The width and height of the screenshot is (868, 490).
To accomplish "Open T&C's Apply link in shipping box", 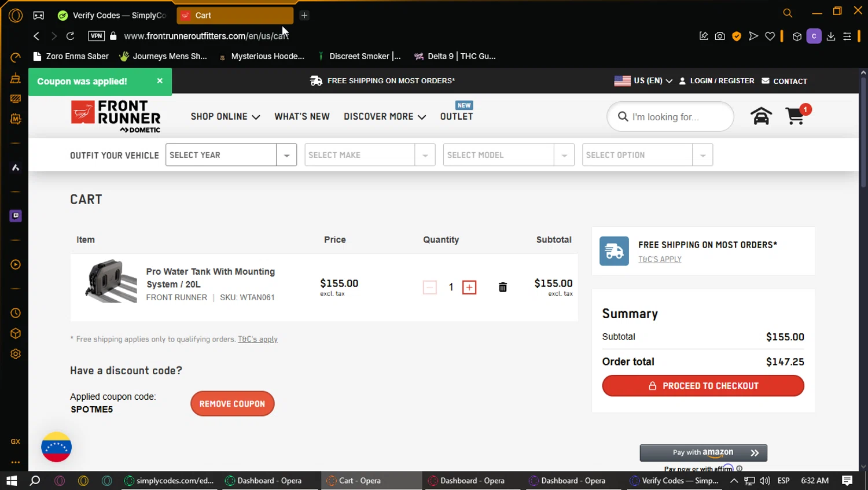I will point(660,259).
